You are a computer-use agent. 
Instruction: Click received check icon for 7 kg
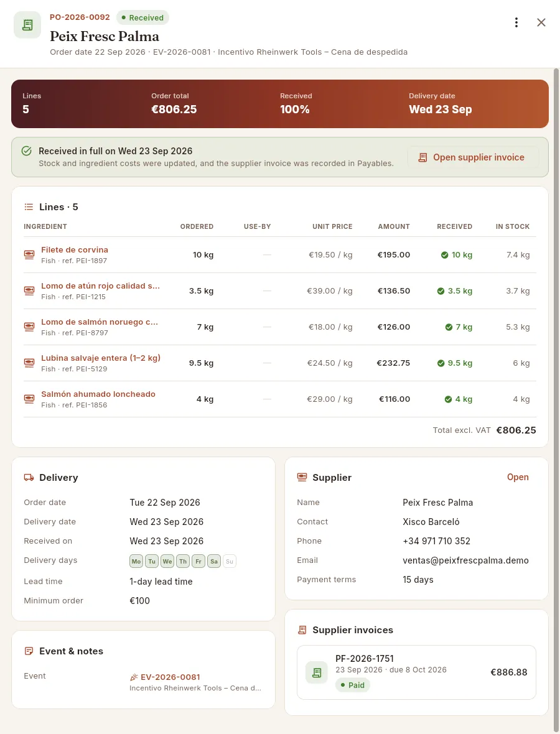pyautogui.click(x=449, y=327)
